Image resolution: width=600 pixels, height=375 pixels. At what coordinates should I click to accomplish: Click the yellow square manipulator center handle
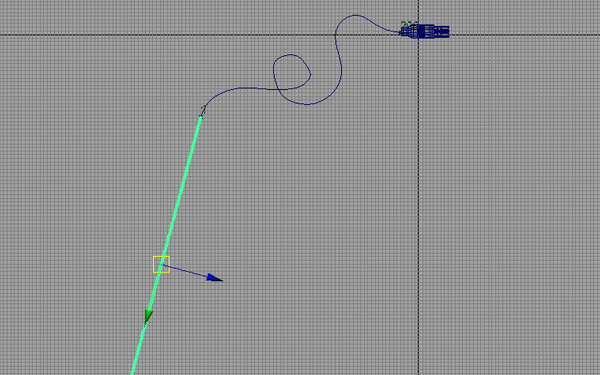coord(161,264)
